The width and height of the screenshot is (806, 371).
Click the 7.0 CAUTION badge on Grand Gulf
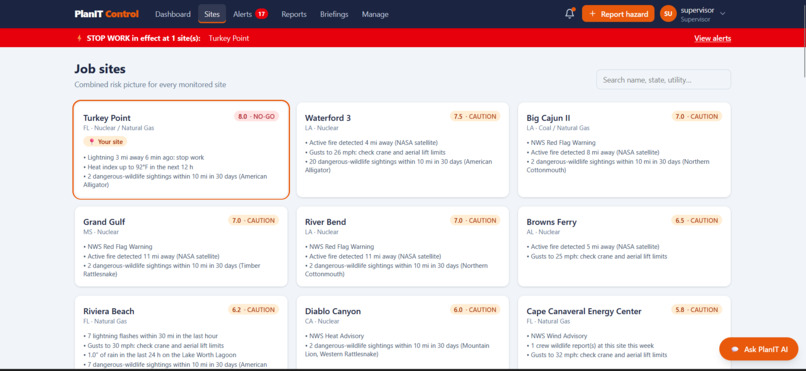(x=253, y=220)
